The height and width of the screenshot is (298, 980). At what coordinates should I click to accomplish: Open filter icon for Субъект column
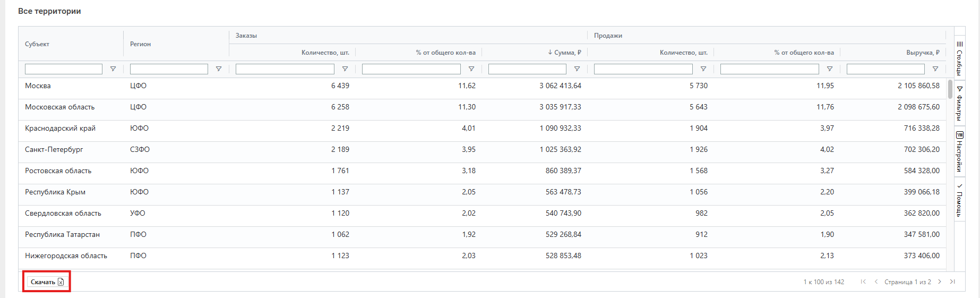pos(113,69)
